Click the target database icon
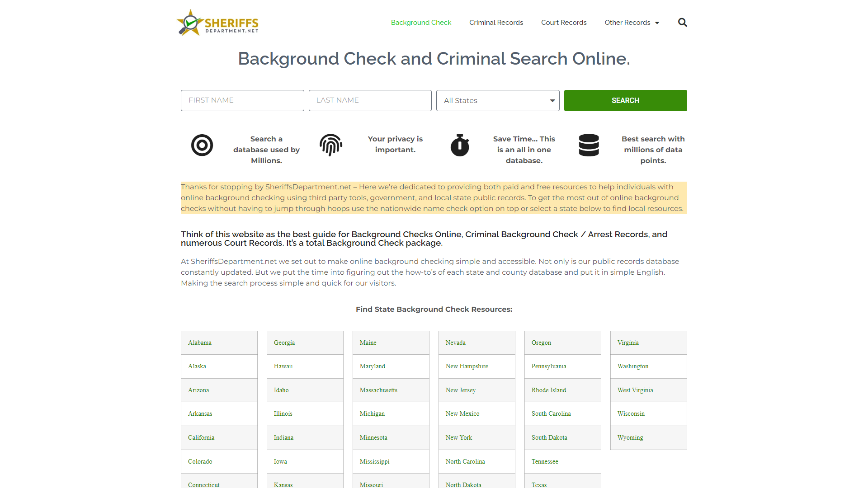Viewport: 868px width, 488px height. pos(202,145)
